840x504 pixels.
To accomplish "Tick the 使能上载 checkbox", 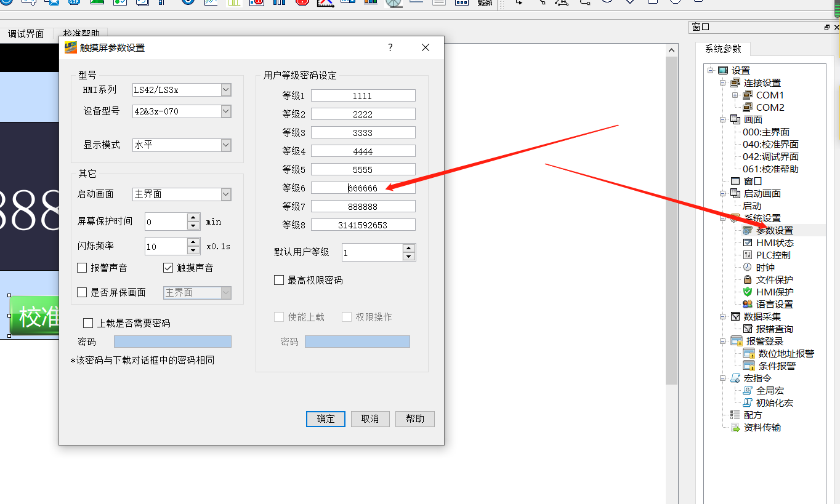I will (x=279, y=317).
